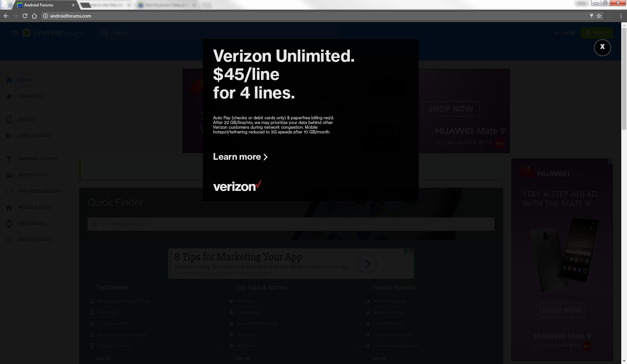The height and width of the screenshot is (364, 627).
Task: Click Learn more in the Verizon ad
Action: [240, 157]
